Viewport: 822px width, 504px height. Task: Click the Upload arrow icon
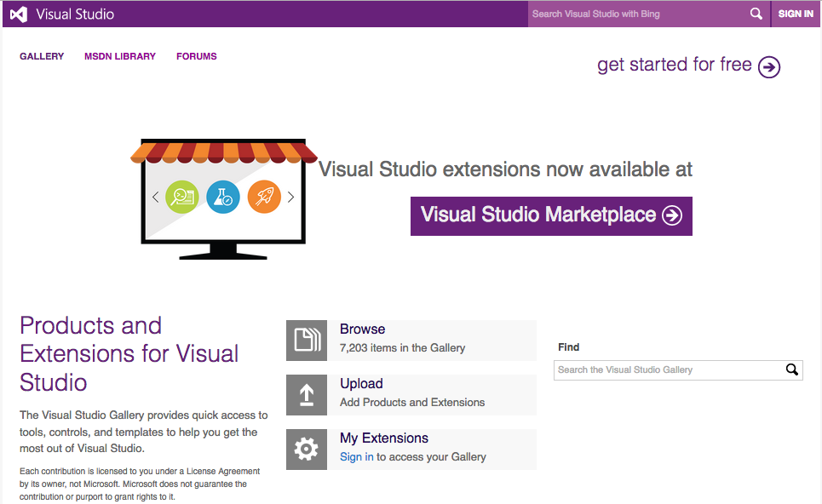(x=307, y=395)
